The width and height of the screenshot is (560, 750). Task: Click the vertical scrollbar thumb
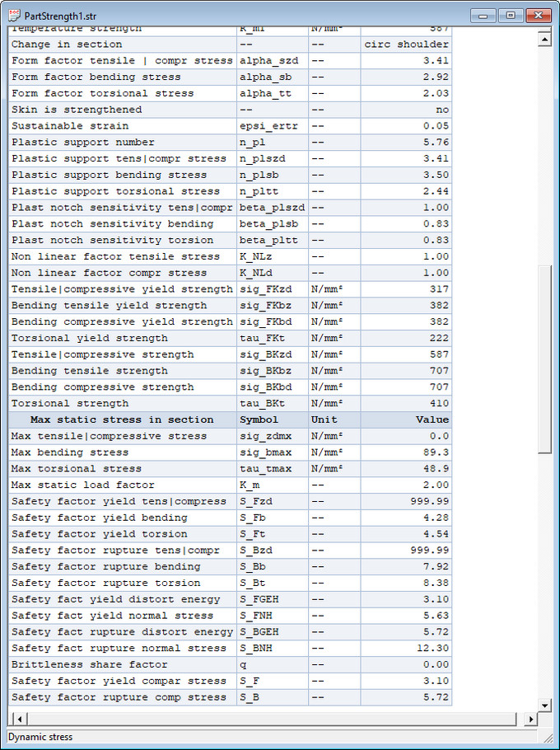pyautogui.click(x=544, y=359)
